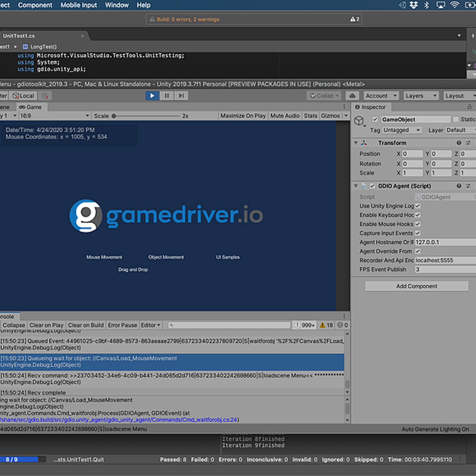The height and width of the screenshot is (476, 476).
Task: Switch to the Game tab
Action: [32, 107]
